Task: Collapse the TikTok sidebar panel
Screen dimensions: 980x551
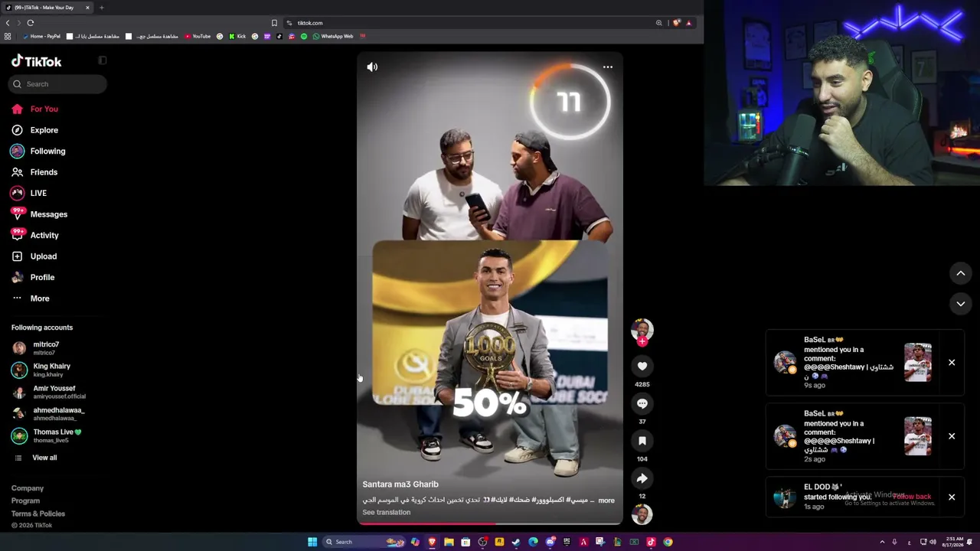Action: [103, 60]
